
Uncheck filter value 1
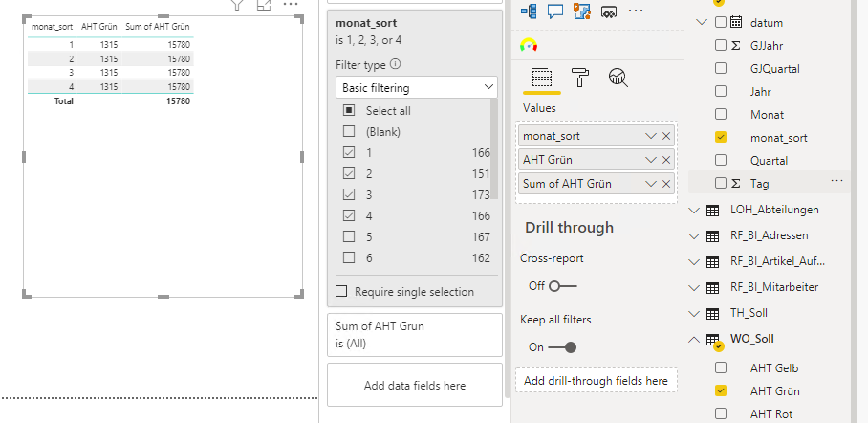click(x=349, y=152)
